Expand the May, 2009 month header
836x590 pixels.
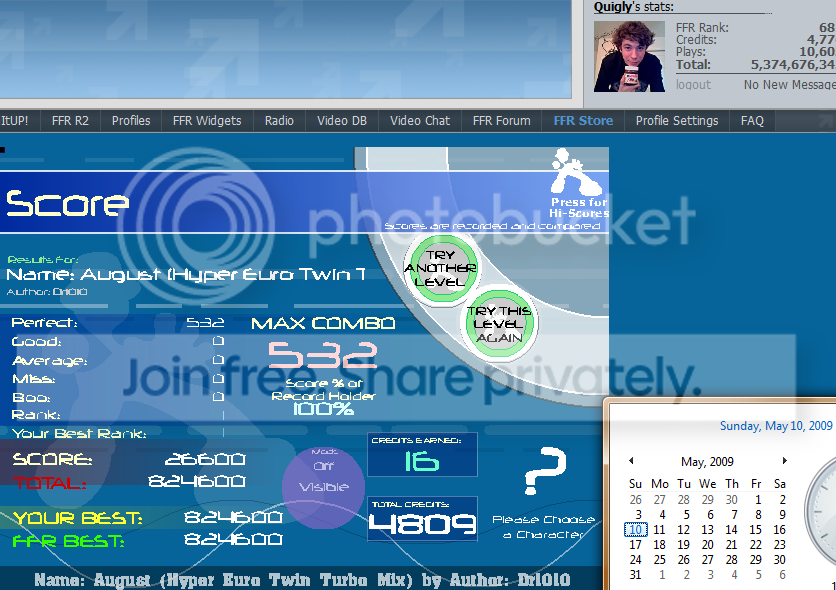coord(707,462)
